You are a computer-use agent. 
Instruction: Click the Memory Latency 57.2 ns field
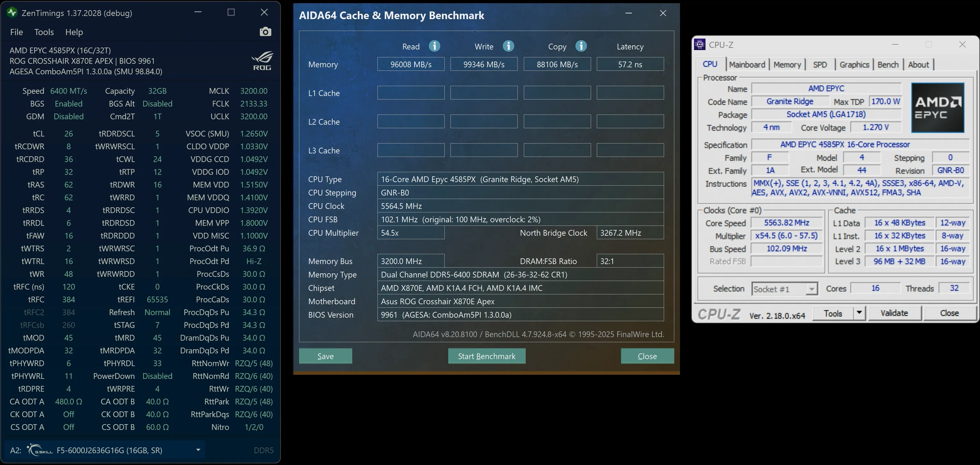[630, 64]
